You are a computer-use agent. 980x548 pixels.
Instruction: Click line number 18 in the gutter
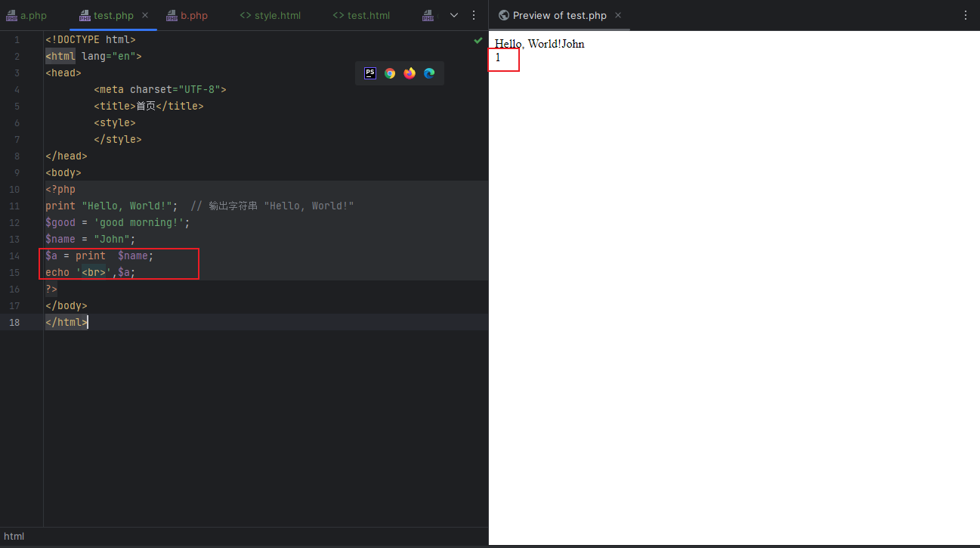tap(14, 322)
